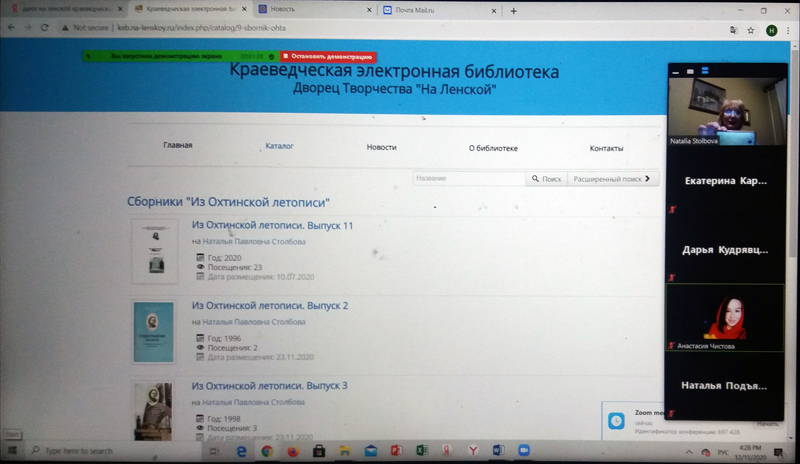Select Дарья Кудрявц... participant tile
This screenshot has height=464, width=800.
click(x=725, y=250)
